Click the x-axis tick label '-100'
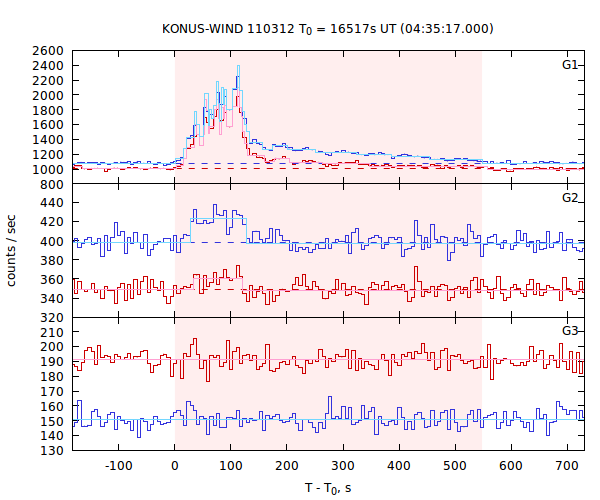The width and height of the screenshot is (600, 500). point(118,466)
